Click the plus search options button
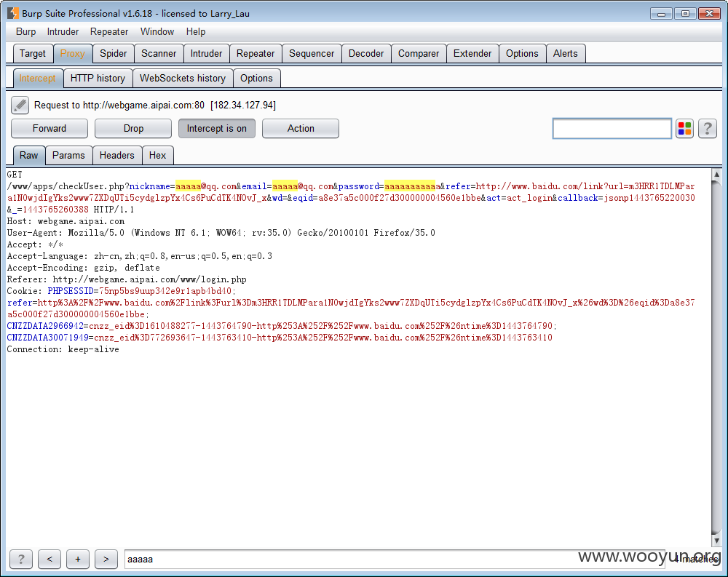 [78, 559]
